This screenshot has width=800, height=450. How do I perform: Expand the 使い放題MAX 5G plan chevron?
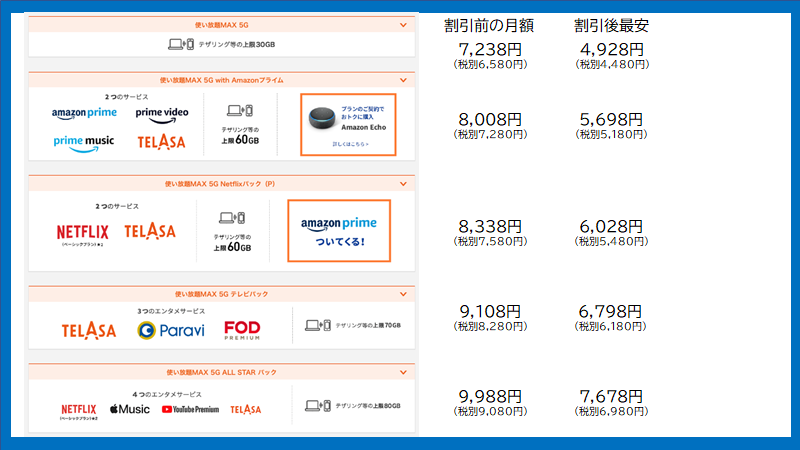click(403, 25)
